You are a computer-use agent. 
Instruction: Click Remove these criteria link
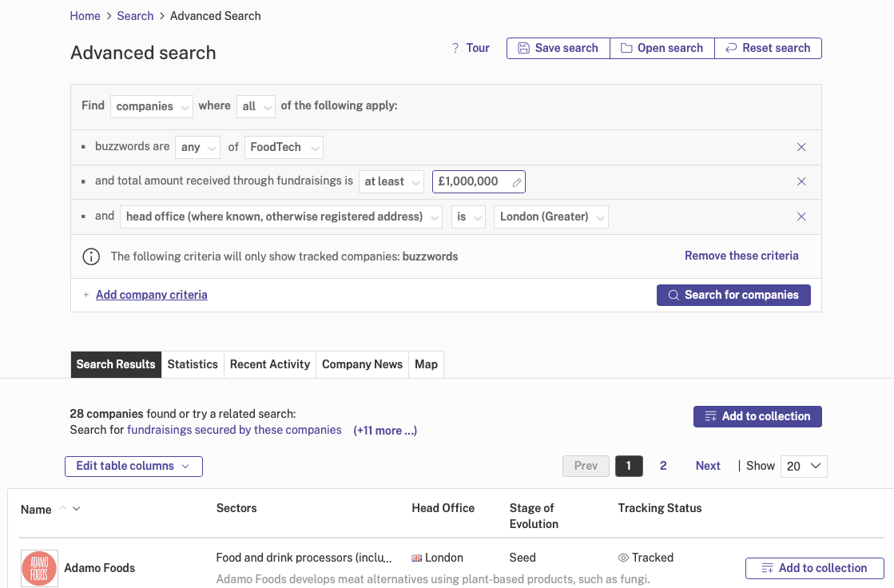click(x=741, y=256)
